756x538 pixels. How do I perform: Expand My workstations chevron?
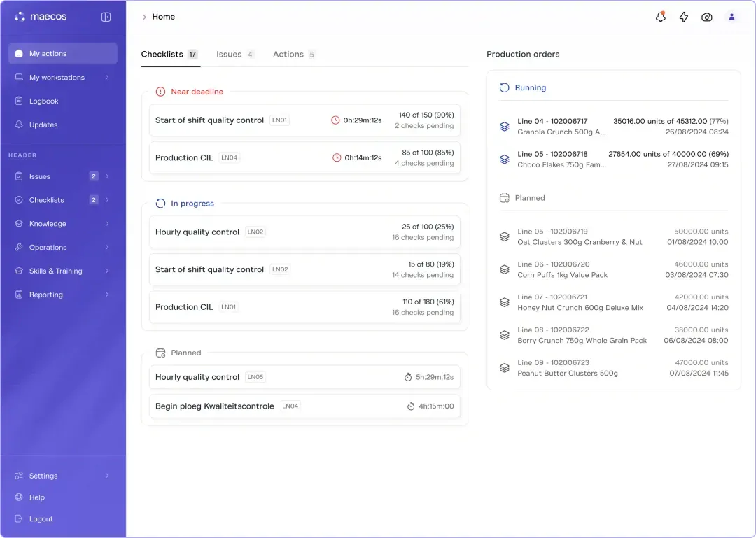[x=107, y=77]
